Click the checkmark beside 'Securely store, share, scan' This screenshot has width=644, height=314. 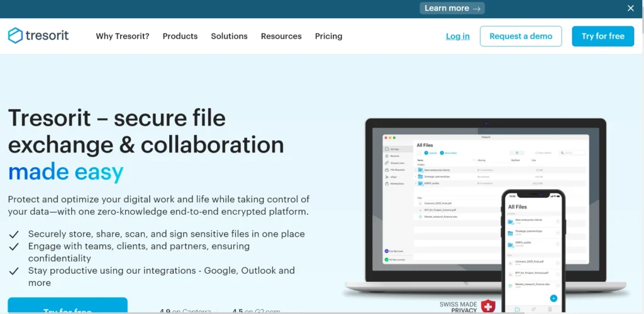click(13, 234)
